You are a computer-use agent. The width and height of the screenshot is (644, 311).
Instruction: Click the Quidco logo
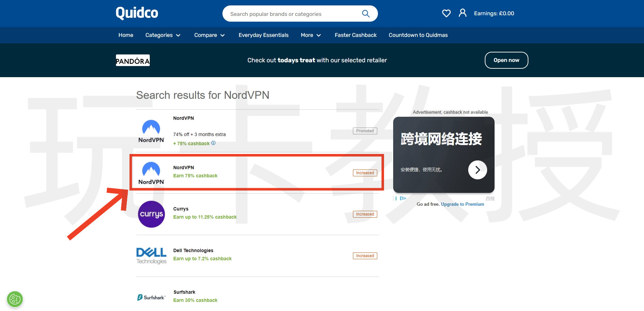click(137, 14)
